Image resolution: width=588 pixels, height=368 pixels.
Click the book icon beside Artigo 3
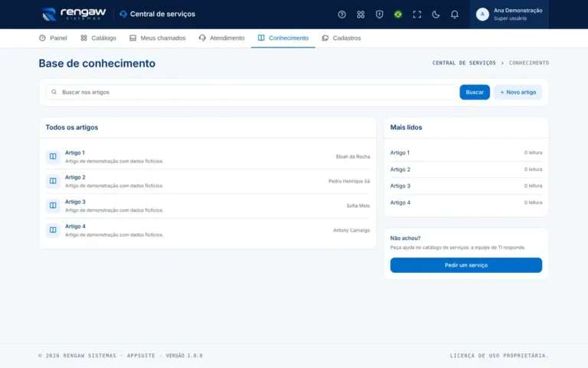pyautogui.click(x=53, y=205)
